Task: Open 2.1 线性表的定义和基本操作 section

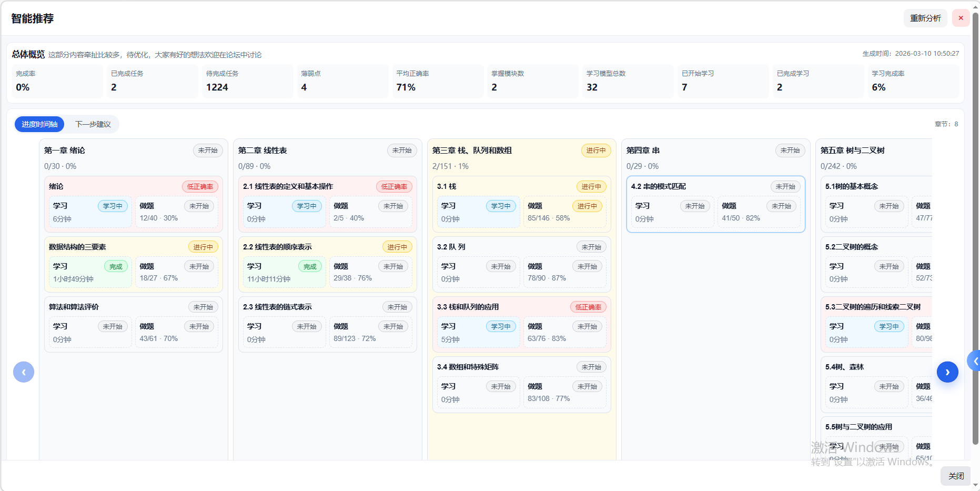Action: pos(327,204)
